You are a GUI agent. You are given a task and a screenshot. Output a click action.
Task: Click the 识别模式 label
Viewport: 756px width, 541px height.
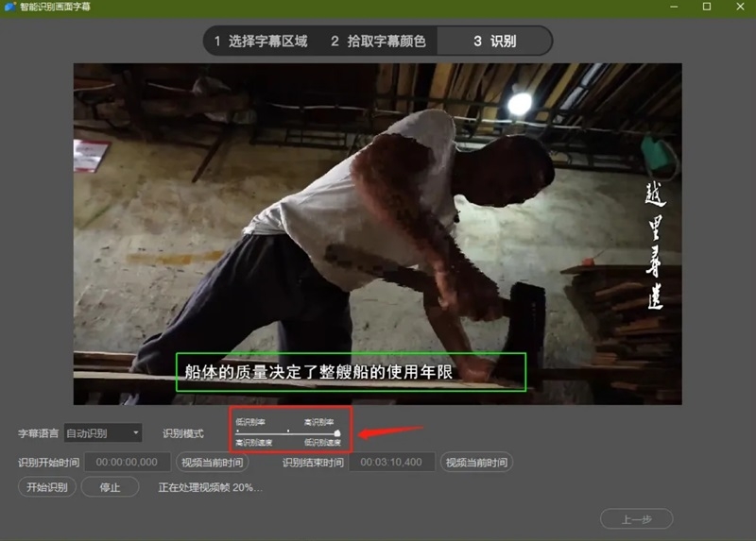click(183, 433)
